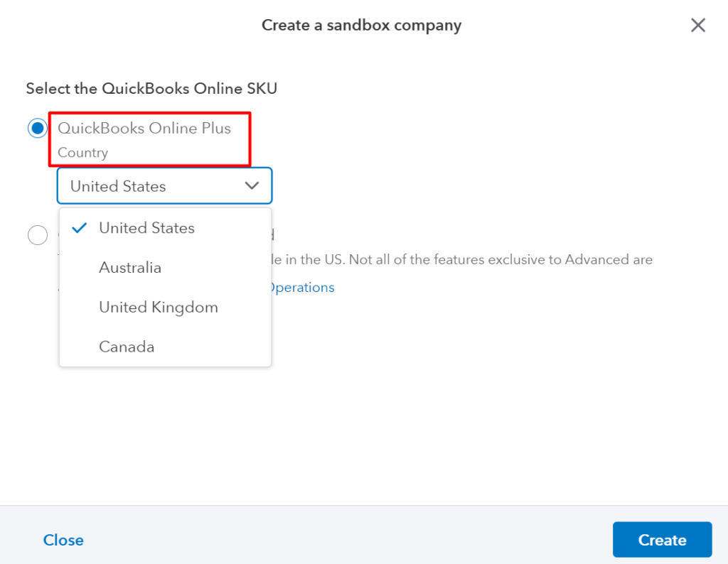This screenshot has width=728, height=564.
Task: Click the empty dialog area above the footer
Action: pos(427,426)
